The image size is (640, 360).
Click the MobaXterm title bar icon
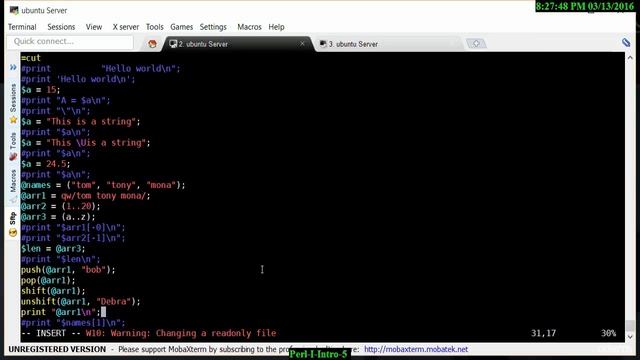click(14, 10)
